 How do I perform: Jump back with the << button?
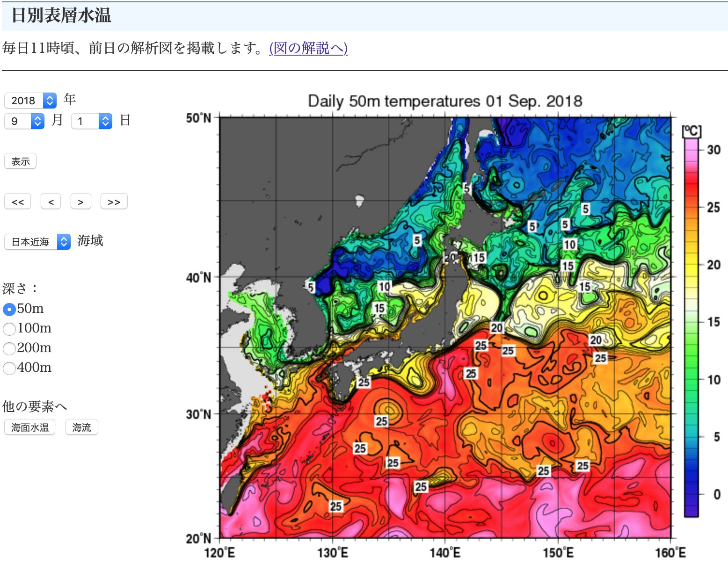pyautogui.click(x=18, y=202)
